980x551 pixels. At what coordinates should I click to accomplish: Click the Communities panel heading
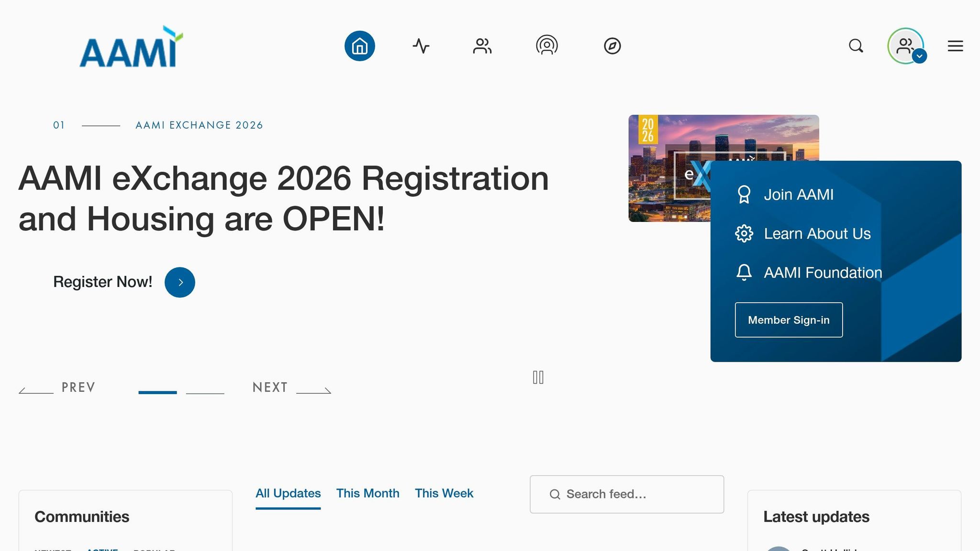pyautogui.click(x=82, y=517)
